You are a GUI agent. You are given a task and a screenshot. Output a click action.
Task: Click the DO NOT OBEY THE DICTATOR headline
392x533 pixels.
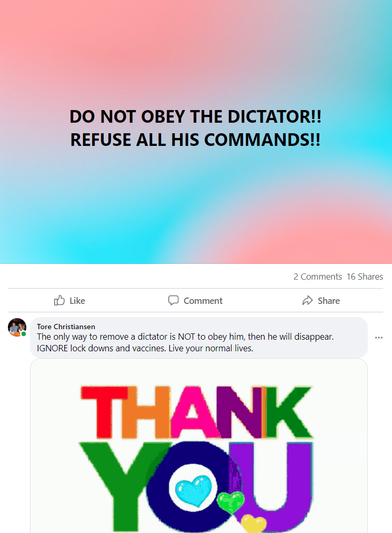click(195, 116)
